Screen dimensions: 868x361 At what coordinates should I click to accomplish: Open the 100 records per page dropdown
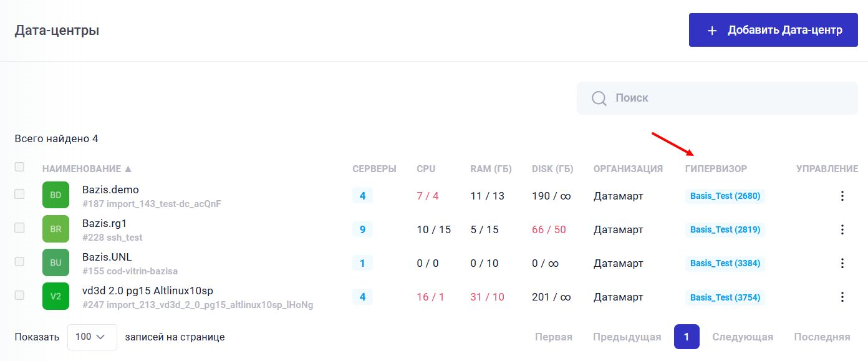point(92,337)
